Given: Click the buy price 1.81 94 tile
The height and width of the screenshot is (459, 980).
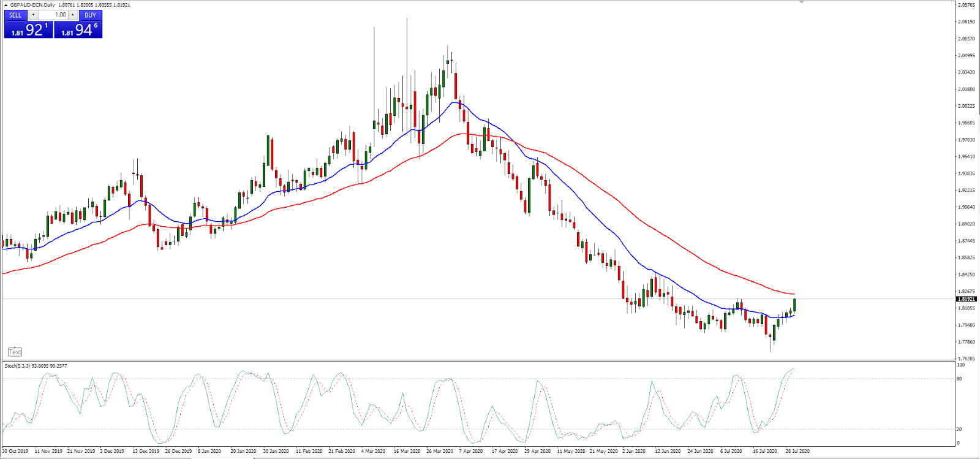Looking at the screenshot, I should coord(78,30).
